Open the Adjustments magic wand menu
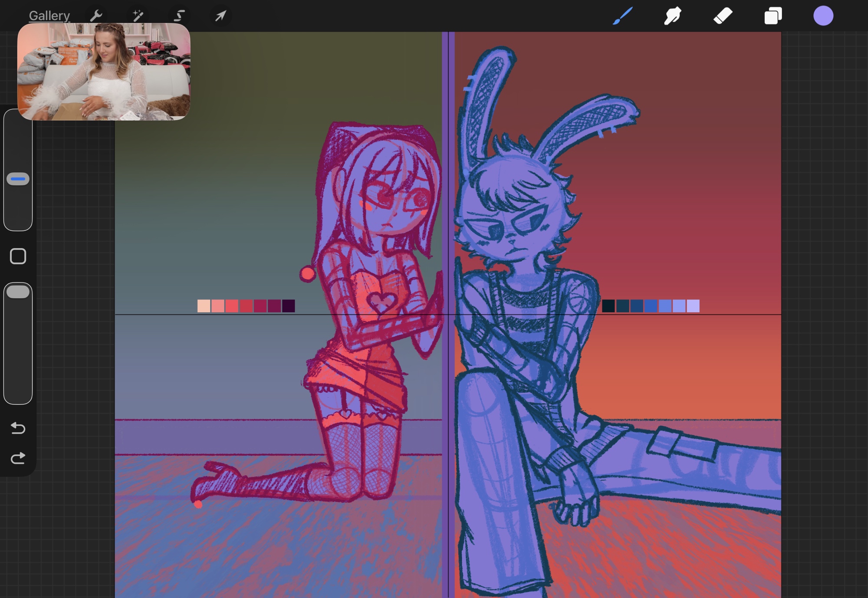This screenshot has height=598, width=868. [138, 16]
